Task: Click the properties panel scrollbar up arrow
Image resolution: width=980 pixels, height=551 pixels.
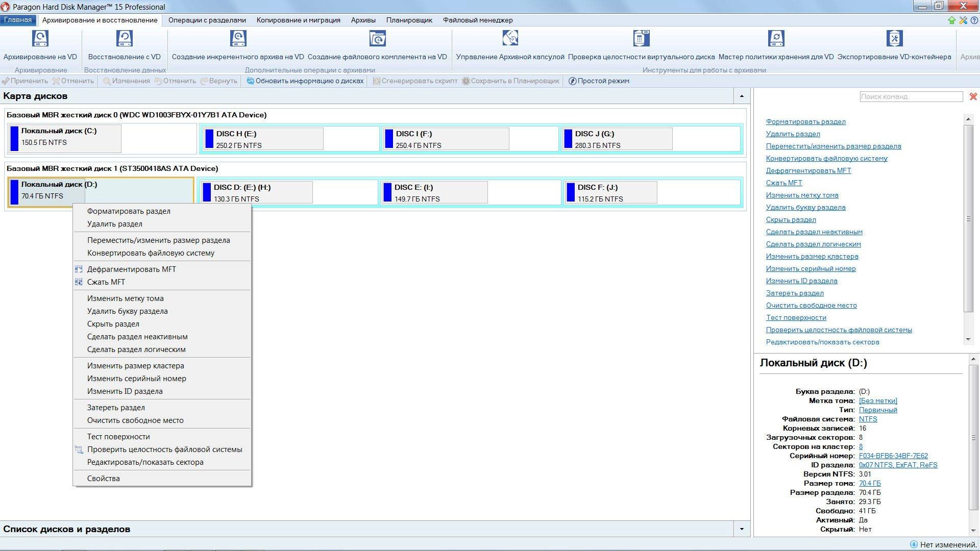Action: click(x=974, y=359)
